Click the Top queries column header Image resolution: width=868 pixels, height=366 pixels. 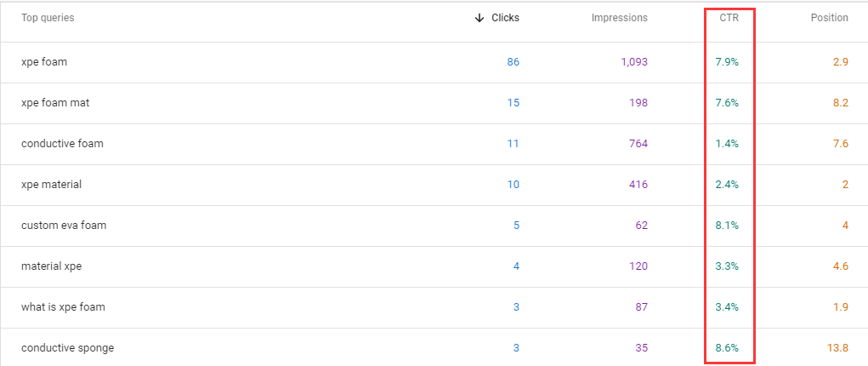[48, 18]
